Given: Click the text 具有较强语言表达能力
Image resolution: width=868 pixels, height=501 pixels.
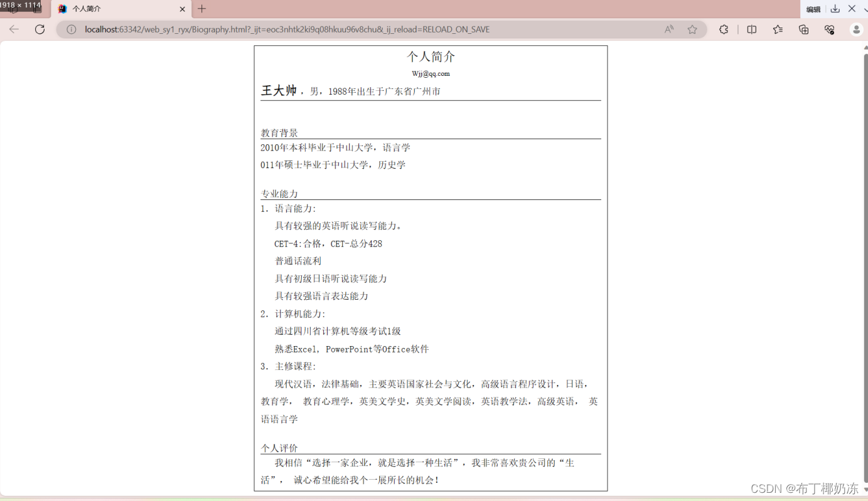Looking at the screenshot, I should click(x=321, y=296).
